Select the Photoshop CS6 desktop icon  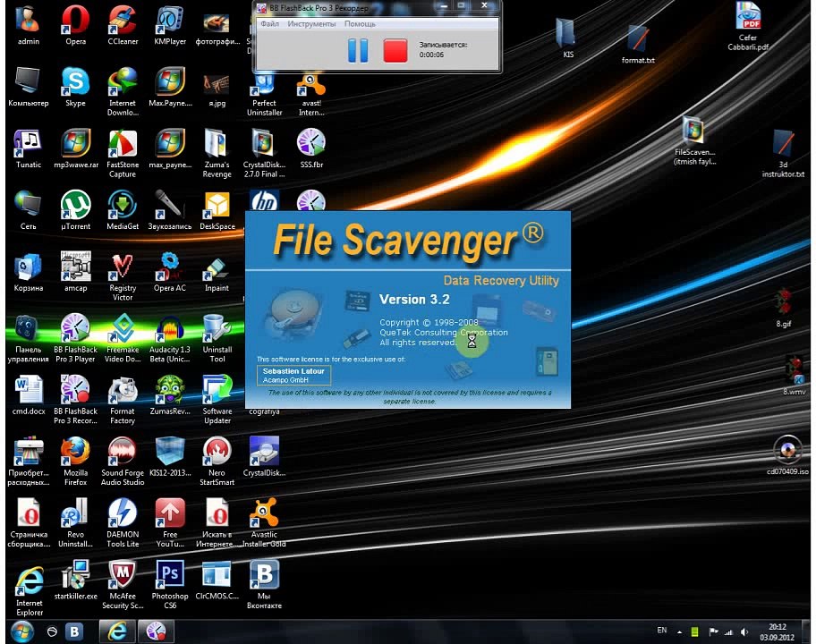click(x=170, y=585)
